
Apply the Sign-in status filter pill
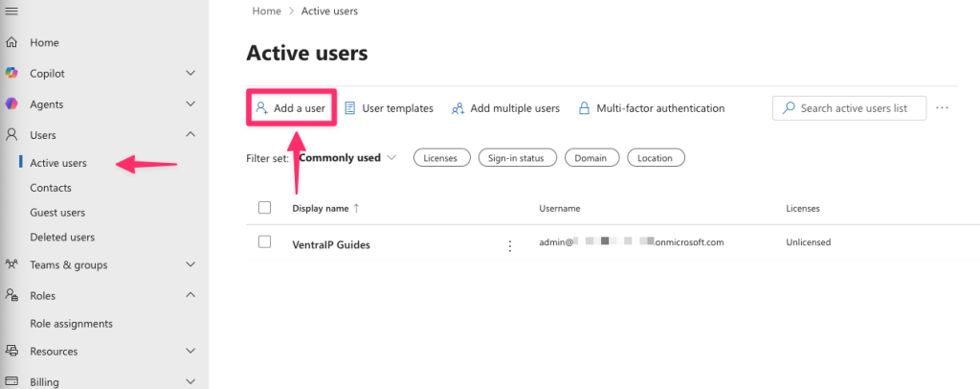[520, 158]
